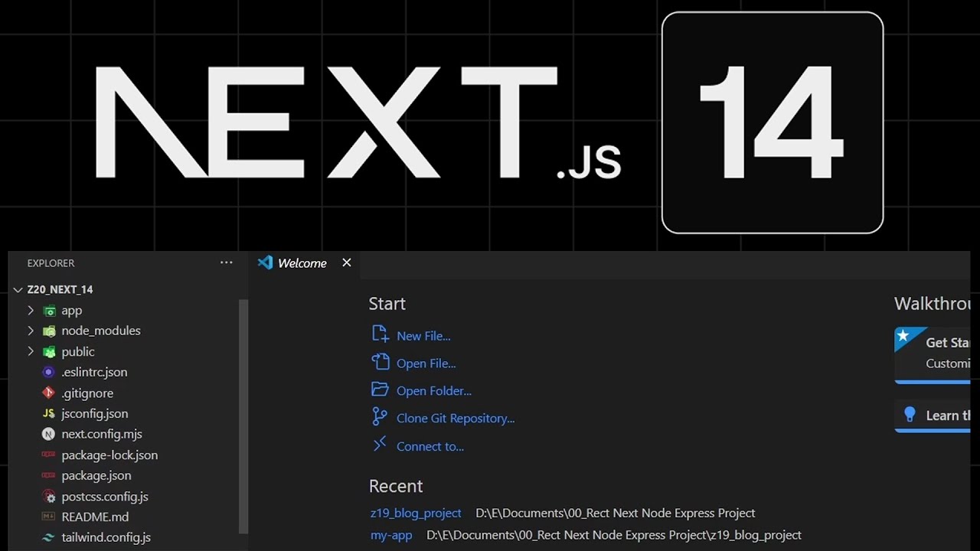Select the README.md file name
Screen dimensions: 980x551
(95, 517)
